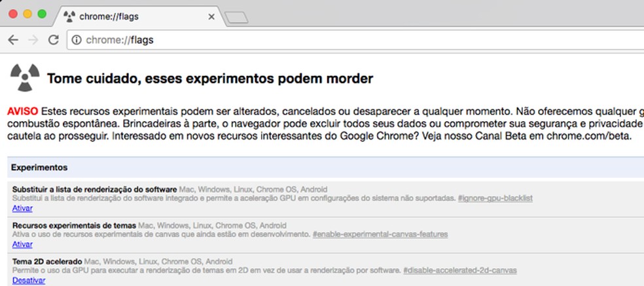Viewport: 644px width, 286px height.
Task: Click the red 'AVISO' warning label
Action: (23, 111)
